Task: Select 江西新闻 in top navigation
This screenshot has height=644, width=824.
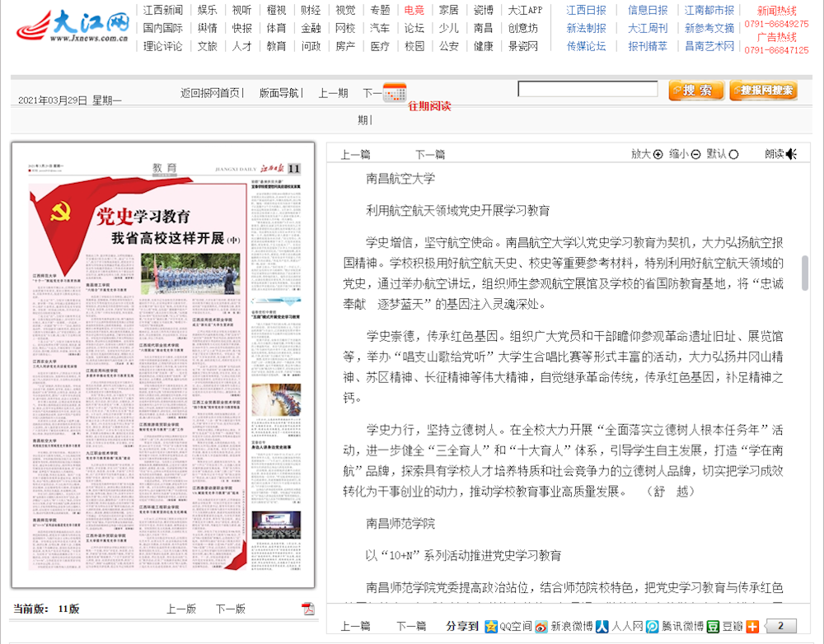Action: [x=163, y=10]
